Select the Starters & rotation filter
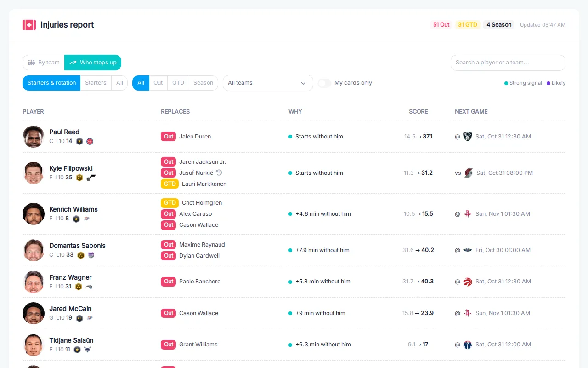 tap(51, 83)
